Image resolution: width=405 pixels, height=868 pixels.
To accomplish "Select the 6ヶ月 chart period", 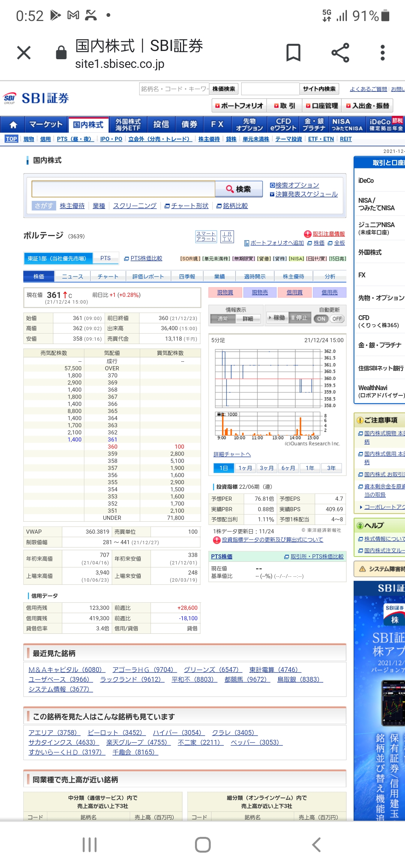I will pos(288,468).
